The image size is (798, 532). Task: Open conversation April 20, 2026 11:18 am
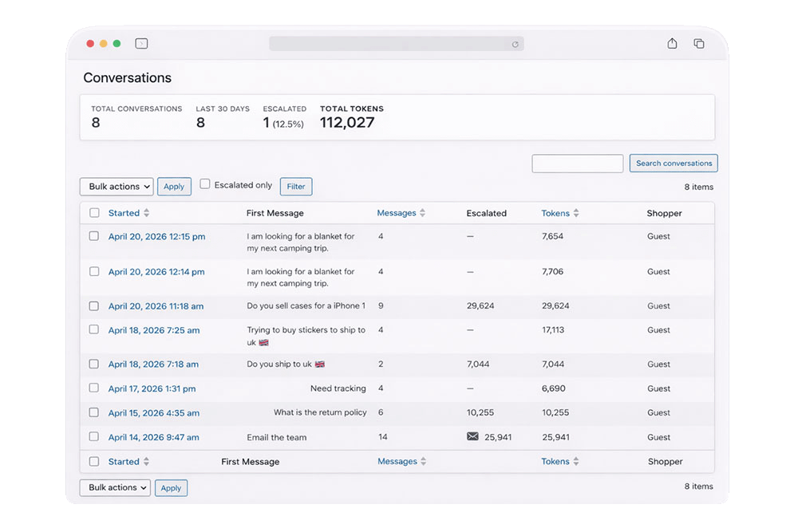(x=156, y=306)
